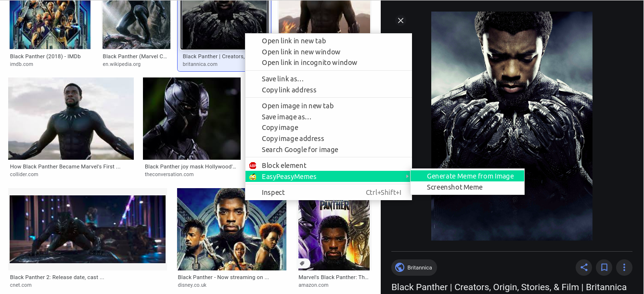
Task: Click the en.wikipedia.org source text
Action: click(x=121, y=64)
